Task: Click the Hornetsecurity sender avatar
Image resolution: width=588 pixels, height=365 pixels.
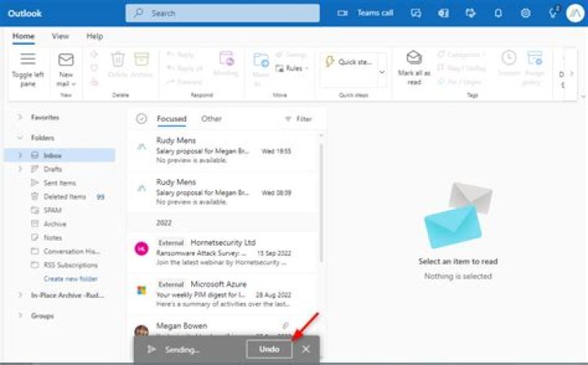Action: pos(141,248)
